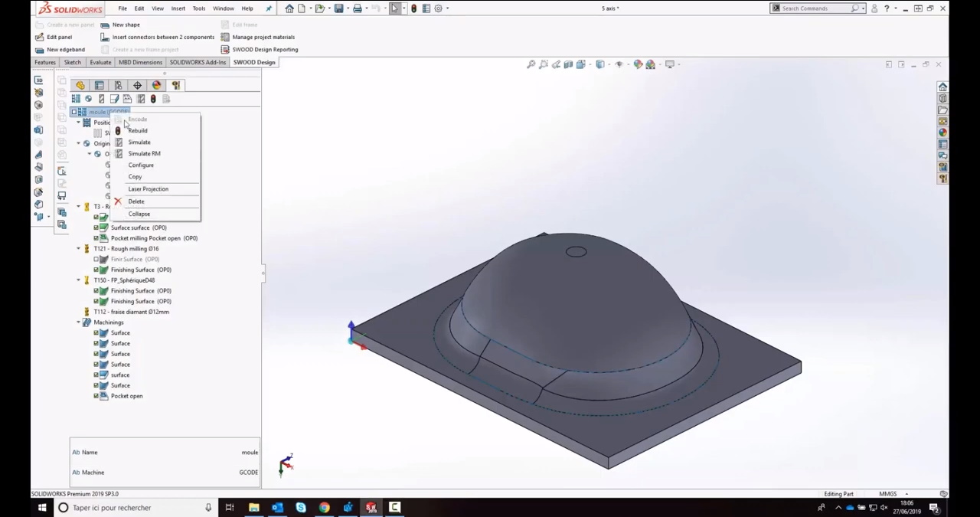Toggle the Pocket milling Pocket open checkbox
Screen dimensions: 980x517
[96, 238]
